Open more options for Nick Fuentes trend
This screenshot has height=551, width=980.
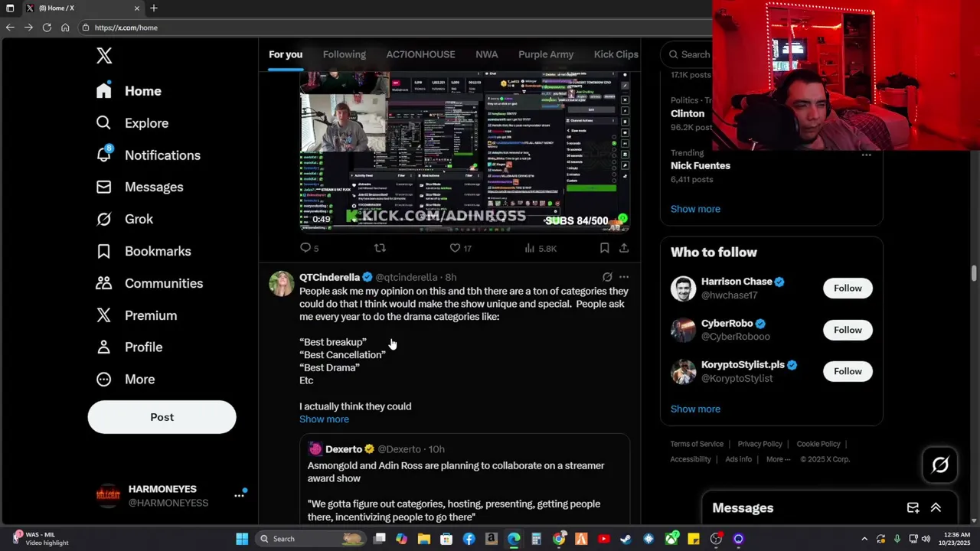click(x=866, y=155)
